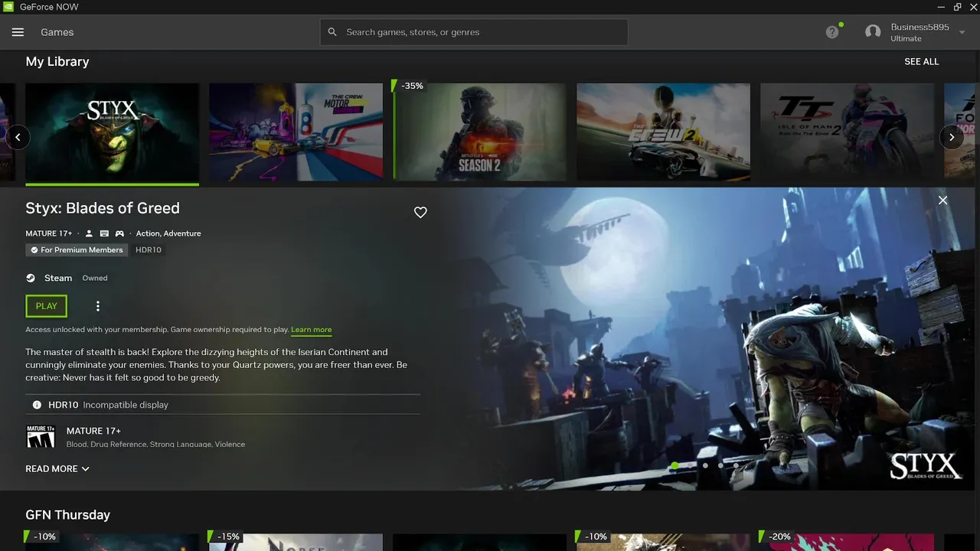Screen dimensions: 980x551
Task: Click the HDR10 info icon
Action: click(37, 405)
